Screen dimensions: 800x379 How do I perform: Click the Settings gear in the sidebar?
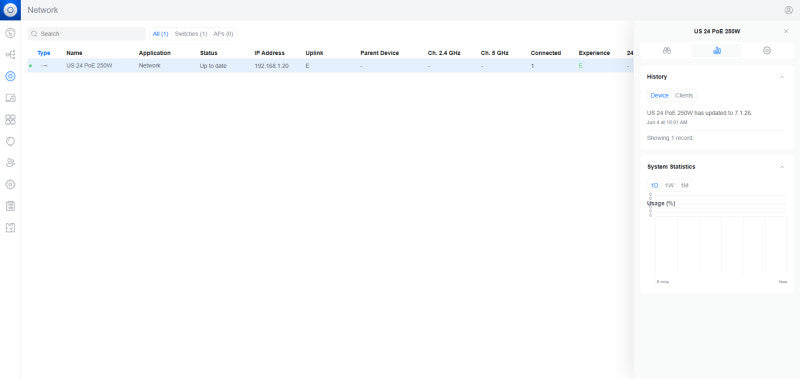10,184
